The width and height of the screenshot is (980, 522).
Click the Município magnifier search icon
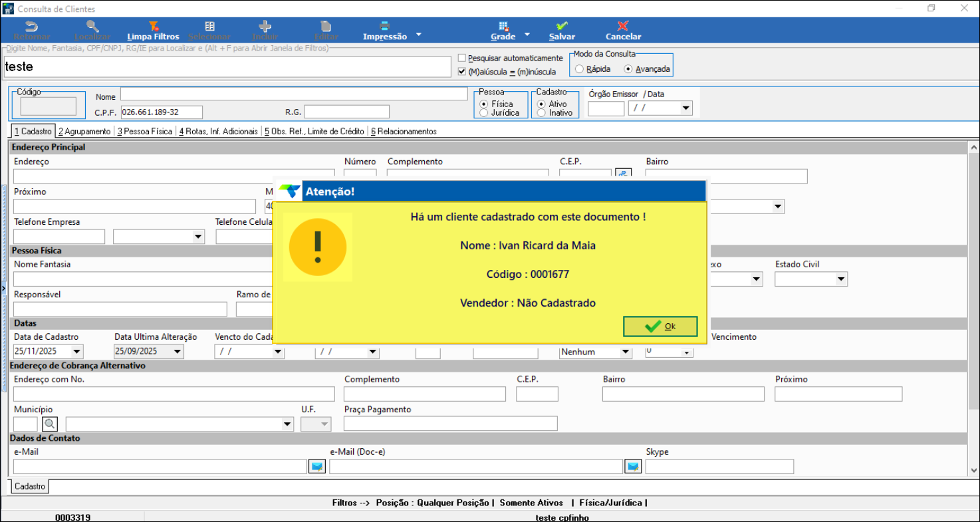50,424
